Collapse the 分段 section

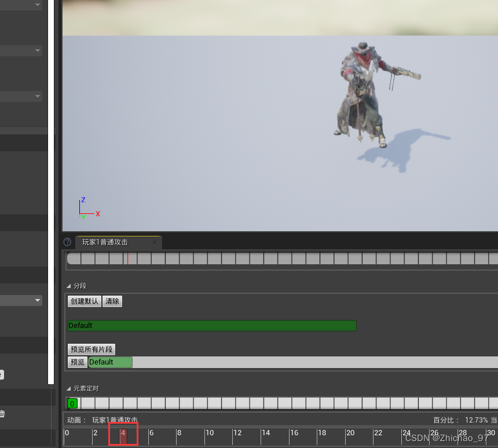(x=68, y=286)
